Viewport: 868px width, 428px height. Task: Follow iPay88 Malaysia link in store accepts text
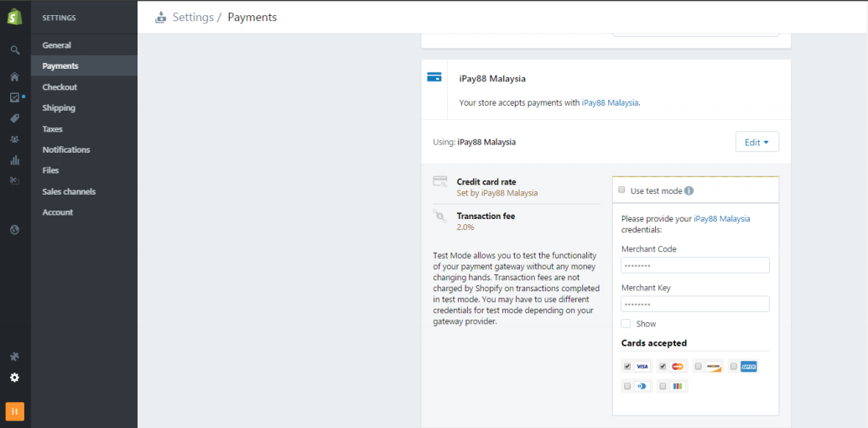tap(610, 102)
